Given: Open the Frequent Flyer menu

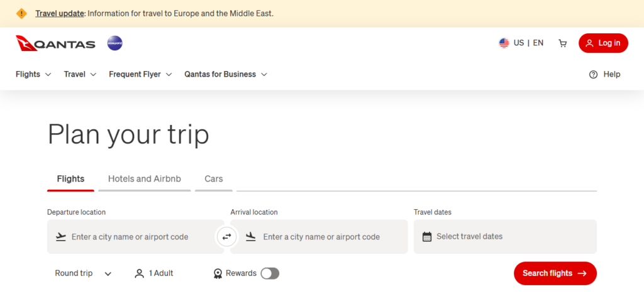Looking at the screenshot, I should (x=140, y=74).
